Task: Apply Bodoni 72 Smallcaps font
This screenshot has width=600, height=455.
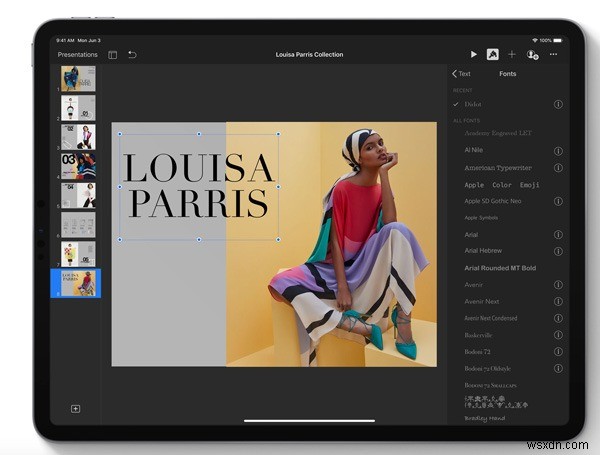Action: click(490, 385)
